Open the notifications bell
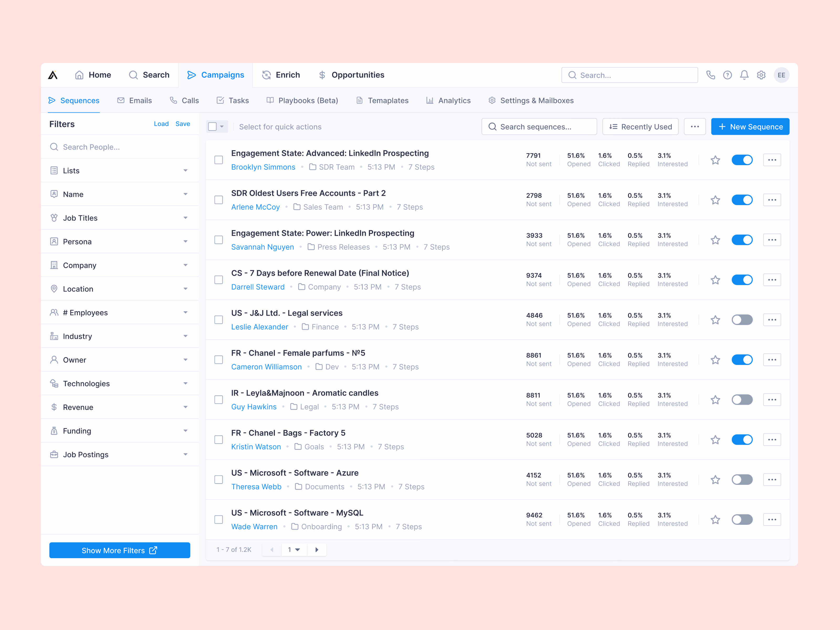840x630 pixels. pyautogui.click(x=744, y=75)
